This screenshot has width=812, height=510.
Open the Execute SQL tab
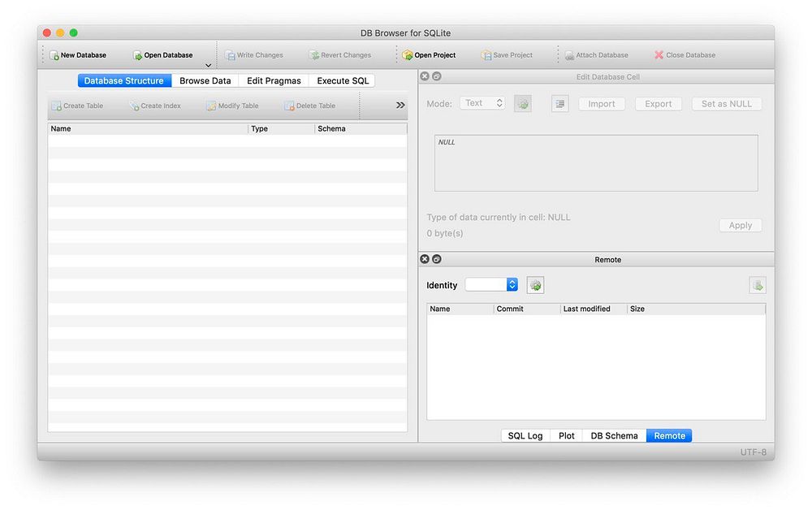(x=343, y=80)
